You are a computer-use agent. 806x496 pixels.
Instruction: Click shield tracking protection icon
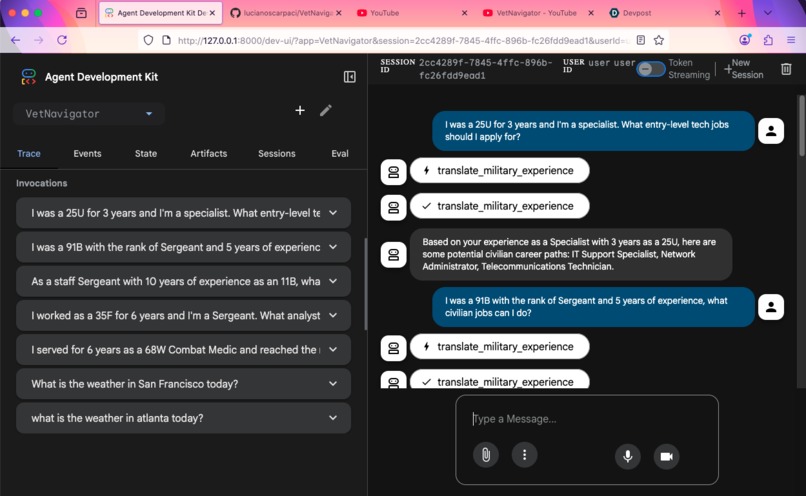148,40
